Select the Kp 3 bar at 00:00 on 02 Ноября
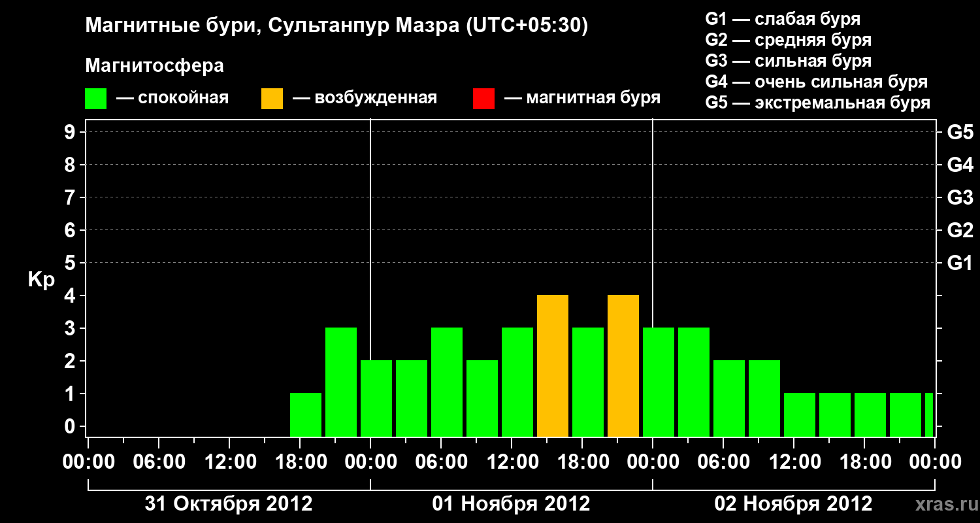 pos(659,382)
